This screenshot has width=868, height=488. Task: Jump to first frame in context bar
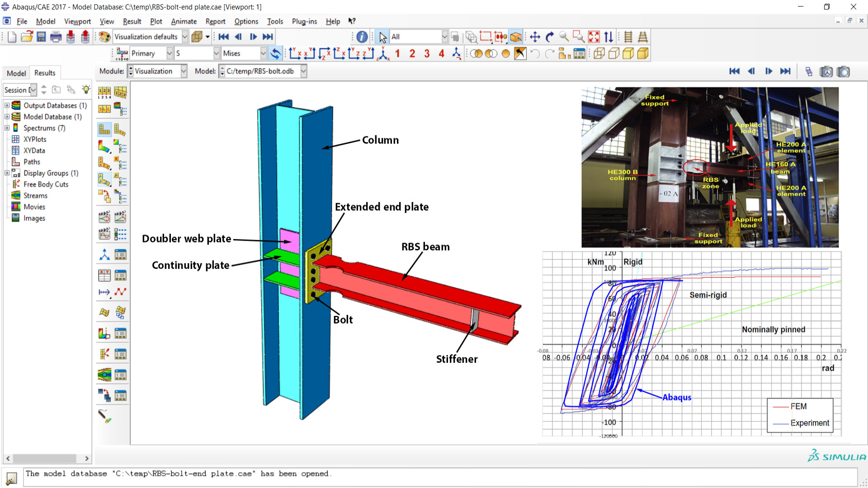(734, 71)
